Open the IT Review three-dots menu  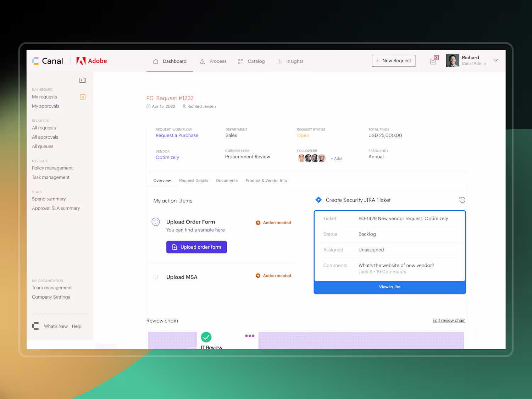[250, 336]
